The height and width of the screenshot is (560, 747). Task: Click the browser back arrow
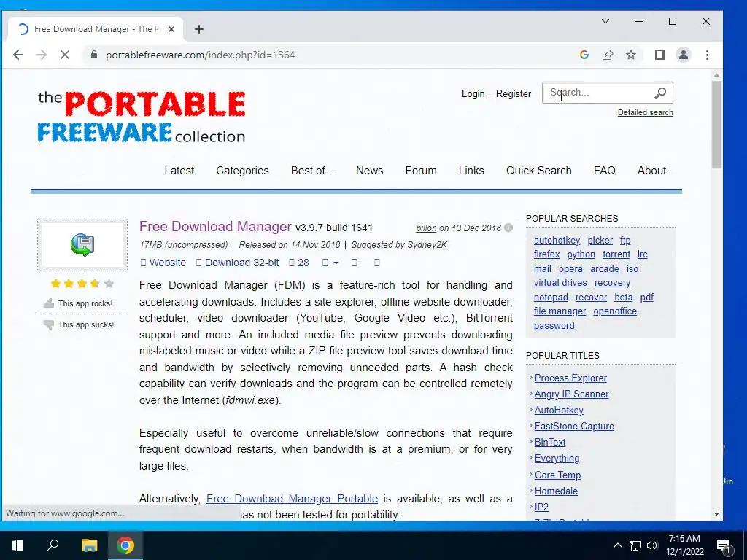pos(18,55)
